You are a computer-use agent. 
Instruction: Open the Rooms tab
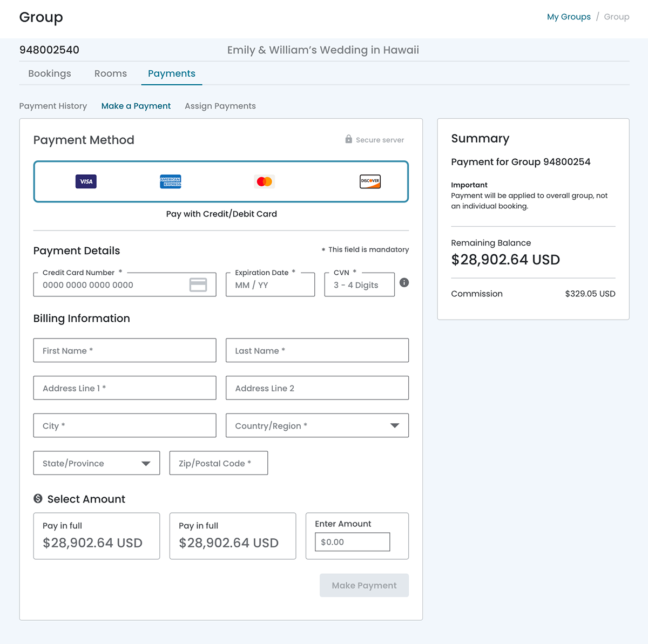tap(111, 73)
